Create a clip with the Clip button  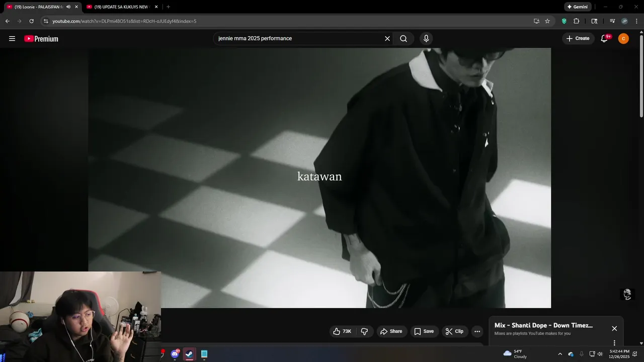[x=454, y=331]
